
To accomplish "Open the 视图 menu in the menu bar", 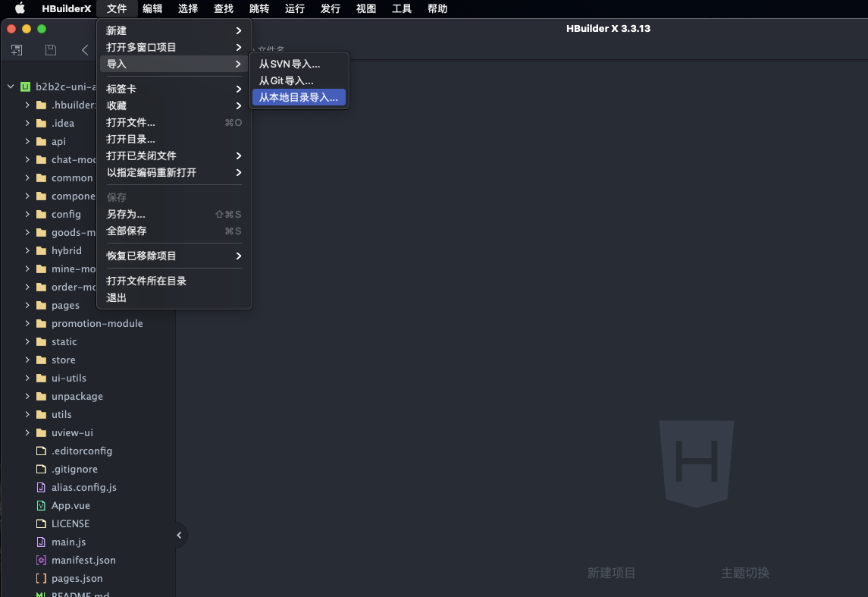I will [366, 8].
